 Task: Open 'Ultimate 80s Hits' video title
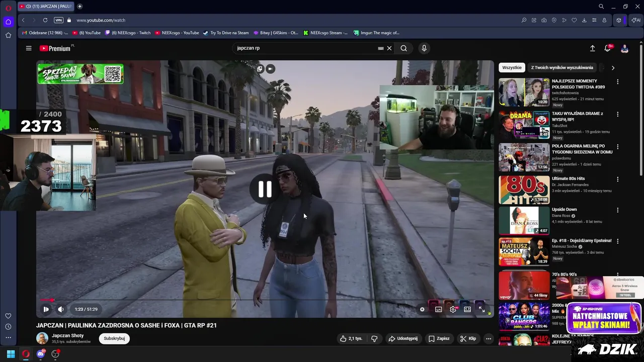tap(568, 178)
